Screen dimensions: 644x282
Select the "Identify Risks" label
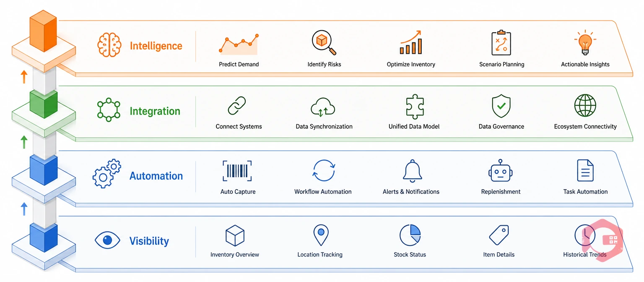[324, 64]
